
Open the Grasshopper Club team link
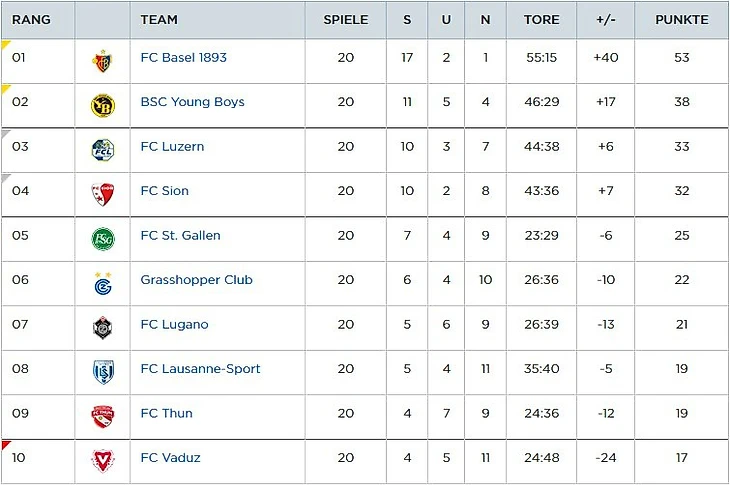point(196,280)
